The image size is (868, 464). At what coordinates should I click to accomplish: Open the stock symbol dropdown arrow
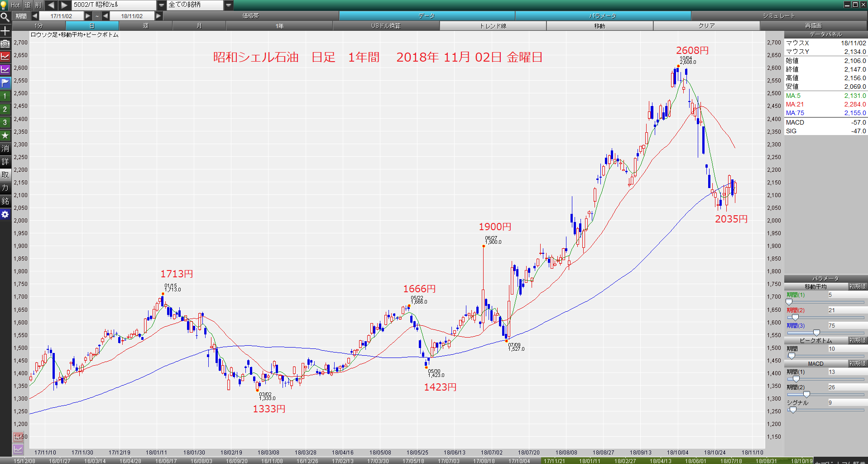coord(162,5)
